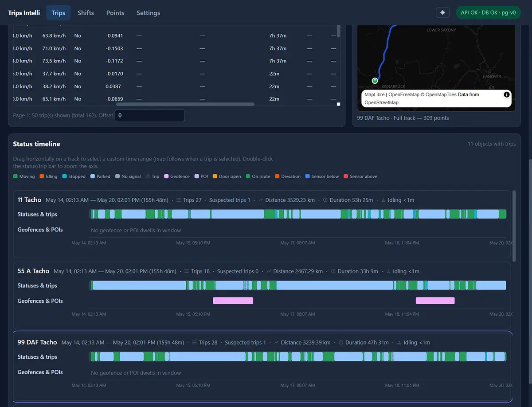This screenshot has width=532, height=407.
Task: Click the trips list icon in 11 Tacho header
Action: click(x=179, y=200)
